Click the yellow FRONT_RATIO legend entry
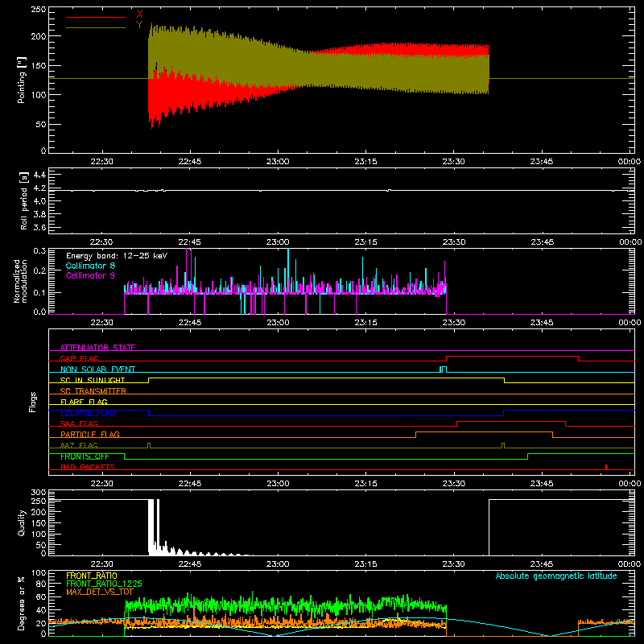The width and height of the screenshot is (644, 644). point(92,576)
